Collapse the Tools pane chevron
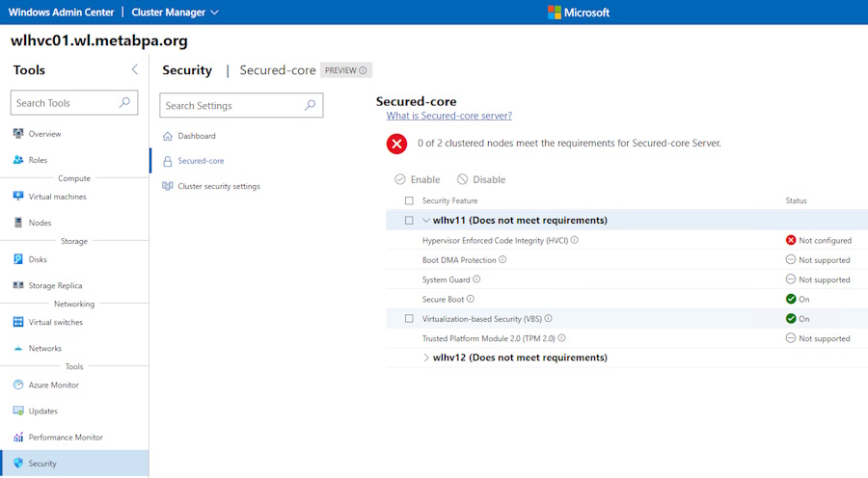868x478 pixels. click(134, 69)
